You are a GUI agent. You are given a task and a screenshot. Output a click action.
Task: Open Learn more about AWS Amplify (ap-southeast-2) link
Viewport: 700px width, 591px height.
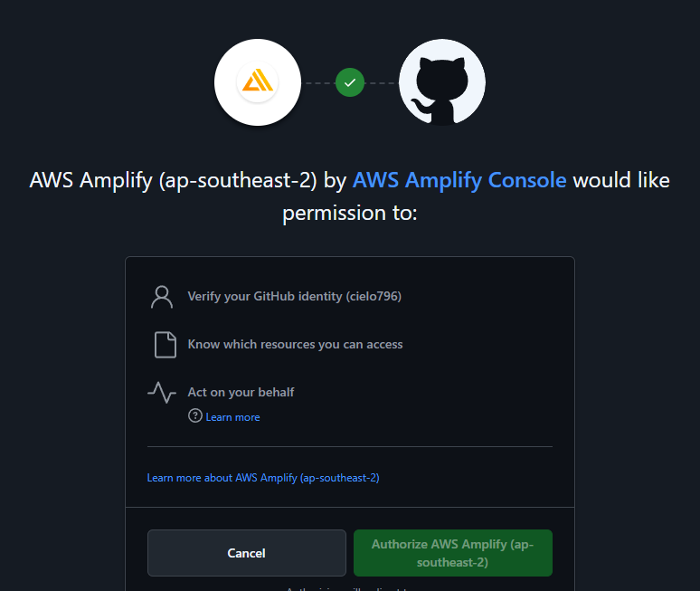[263, 477]
